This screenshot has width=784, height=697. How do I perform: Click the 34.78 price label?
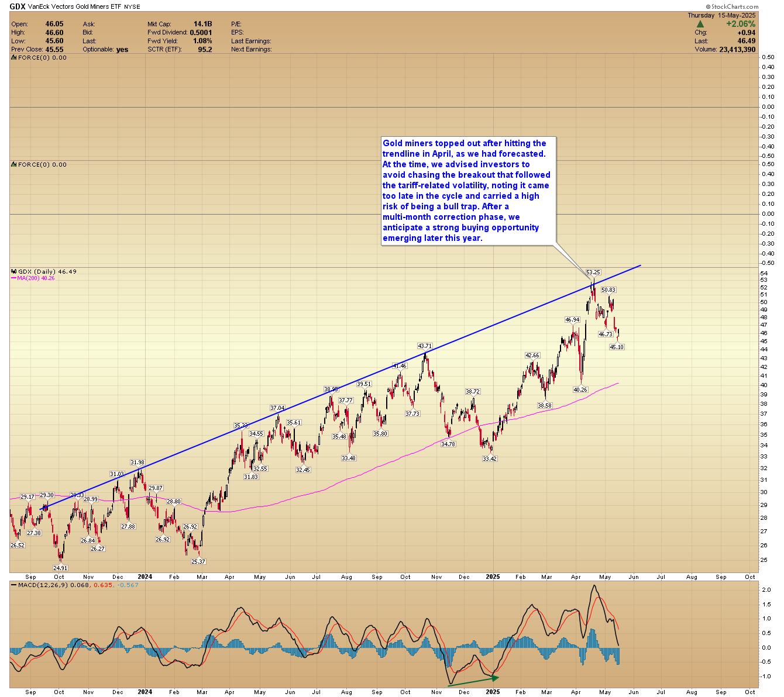click(448, 444)
